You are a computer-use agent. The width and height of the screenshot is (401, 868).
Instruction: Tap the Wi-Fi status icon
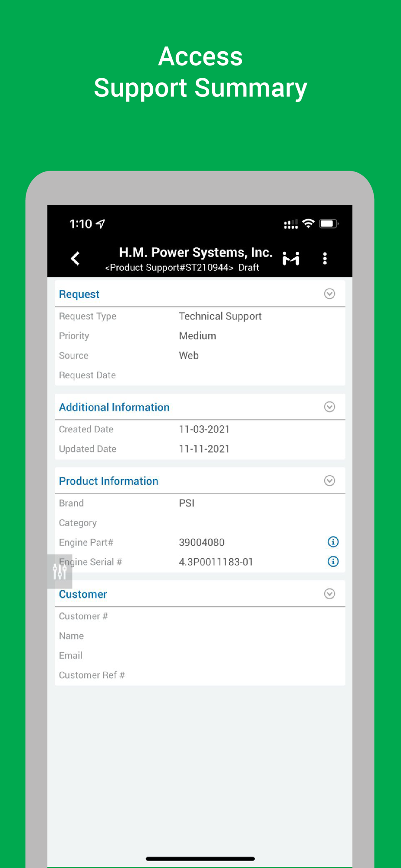click(x=308, y=224)
